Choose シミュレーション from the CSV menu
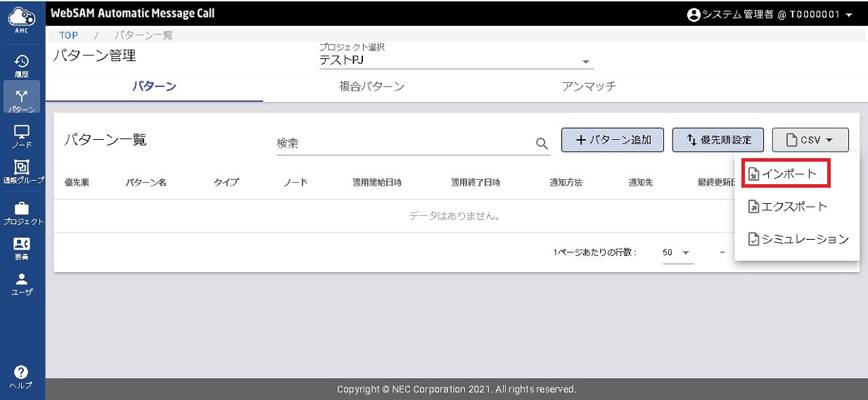868x400 pixels. click(798, 240)
